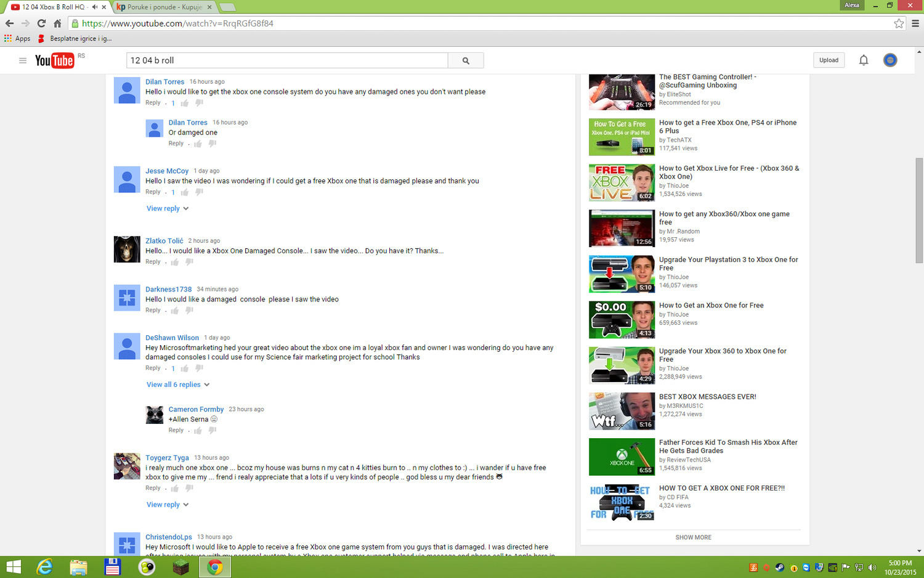Open 'Father Forces Kid To Smash His Xbox' thumbnail
The width and height of the screenshot is (924, 578).
pos(622,457)
